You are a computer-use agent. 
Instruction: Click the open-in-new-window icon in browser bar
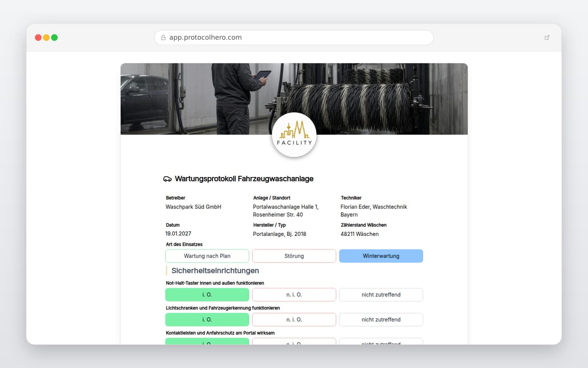pos(547,38)
